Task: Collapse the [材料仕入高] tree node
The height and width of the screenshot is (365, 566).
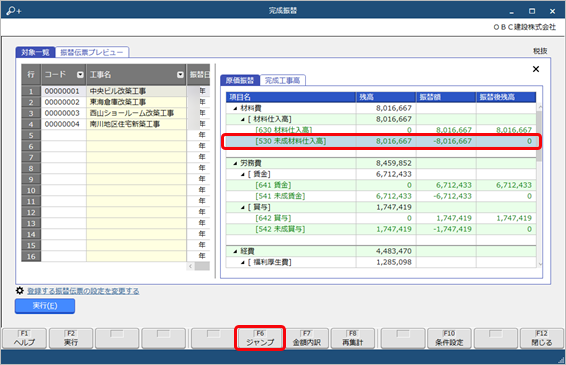Action: [x=243, y=119]
